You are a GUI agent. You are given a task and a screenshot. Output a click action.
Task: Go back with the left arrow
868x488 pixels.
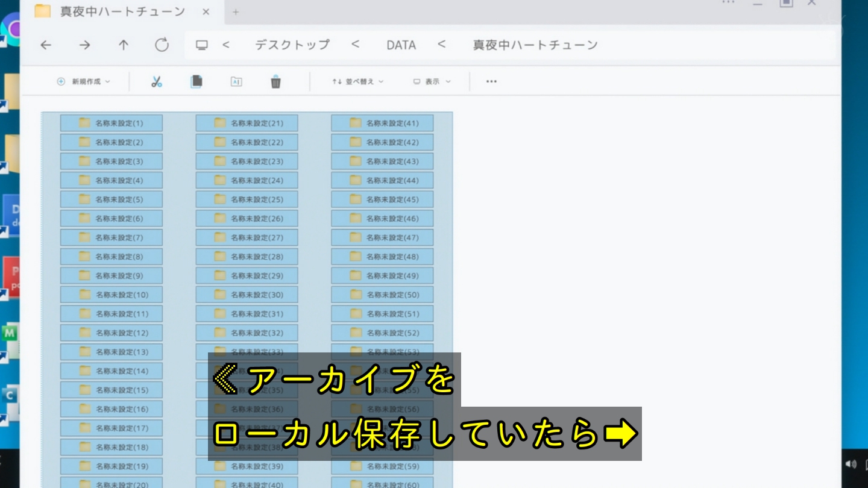[x=46, y=45]
